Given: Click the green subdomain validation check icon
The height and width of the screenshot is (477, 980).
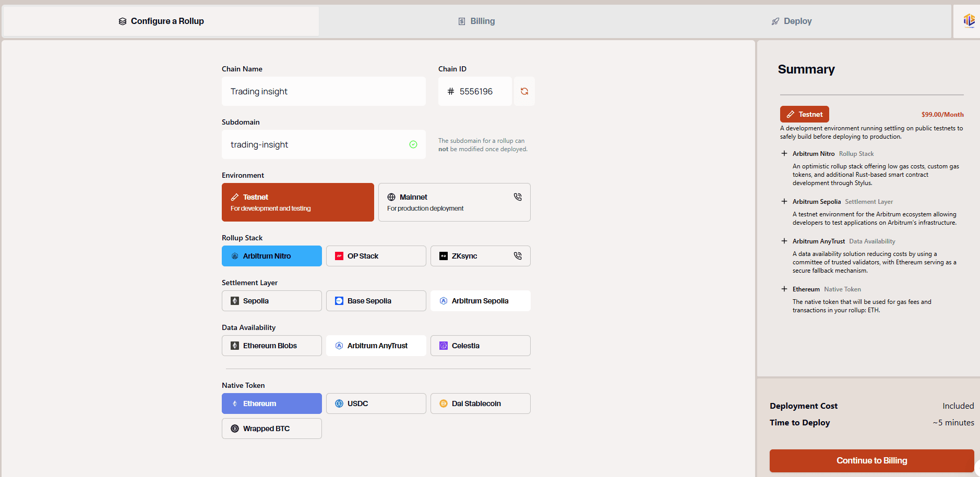Looking at the screenshot, I should [413, 144].
